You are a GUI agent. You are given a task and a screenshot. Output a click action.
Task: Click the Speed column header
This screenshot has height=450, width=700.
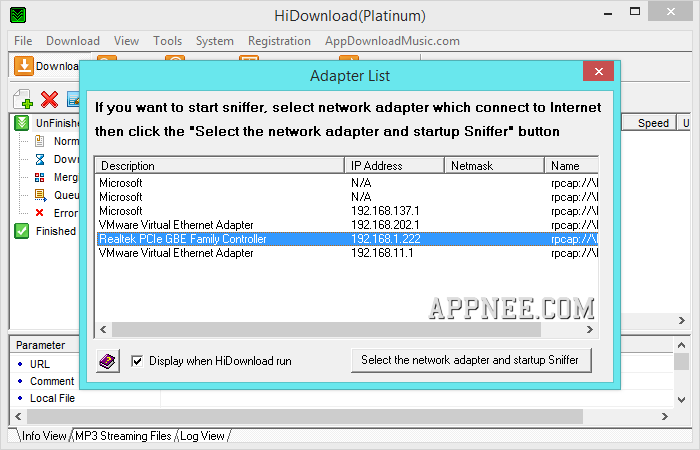[x=650, y=123]
